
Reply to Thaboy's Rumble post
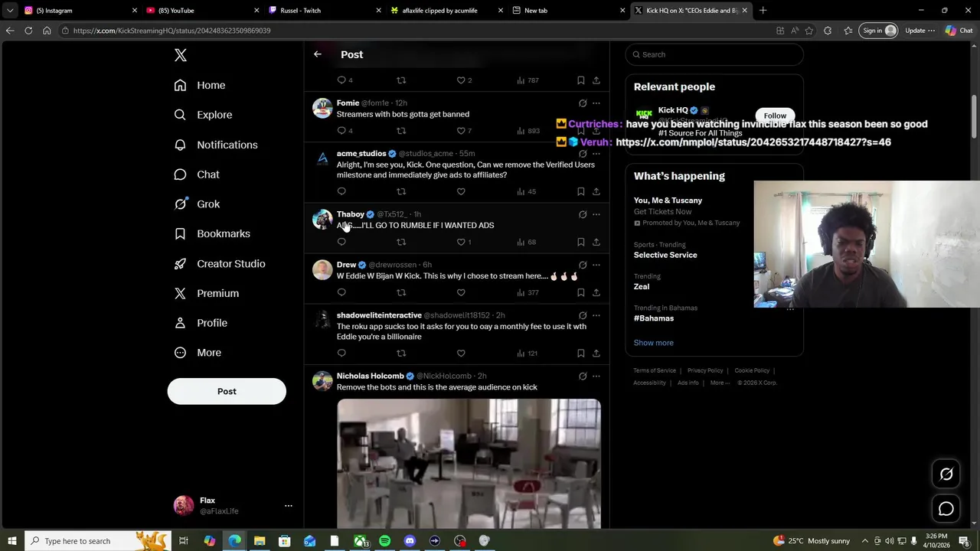[341, 242]
